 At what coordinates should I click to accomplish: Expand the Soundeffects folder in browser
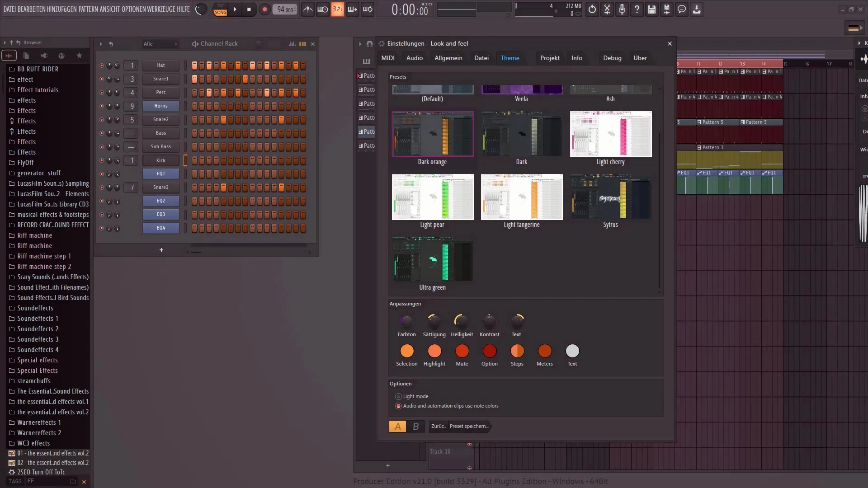(x=35, y=308)
